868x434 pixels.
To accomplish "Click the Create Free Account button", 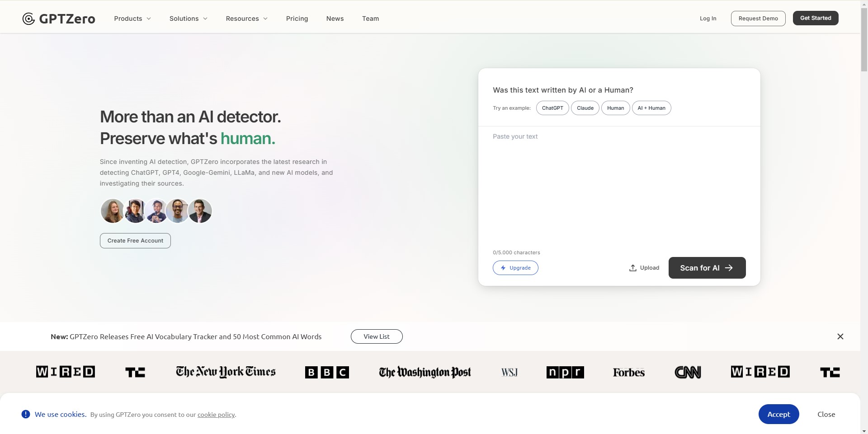I will 135,241.
